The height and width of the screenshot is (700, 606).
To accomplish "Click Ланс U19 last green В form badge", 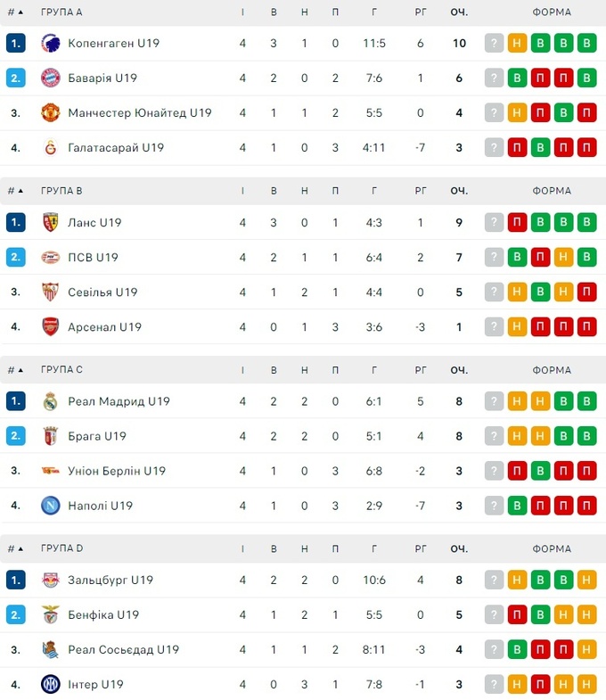I will click(x=586, y=223).
